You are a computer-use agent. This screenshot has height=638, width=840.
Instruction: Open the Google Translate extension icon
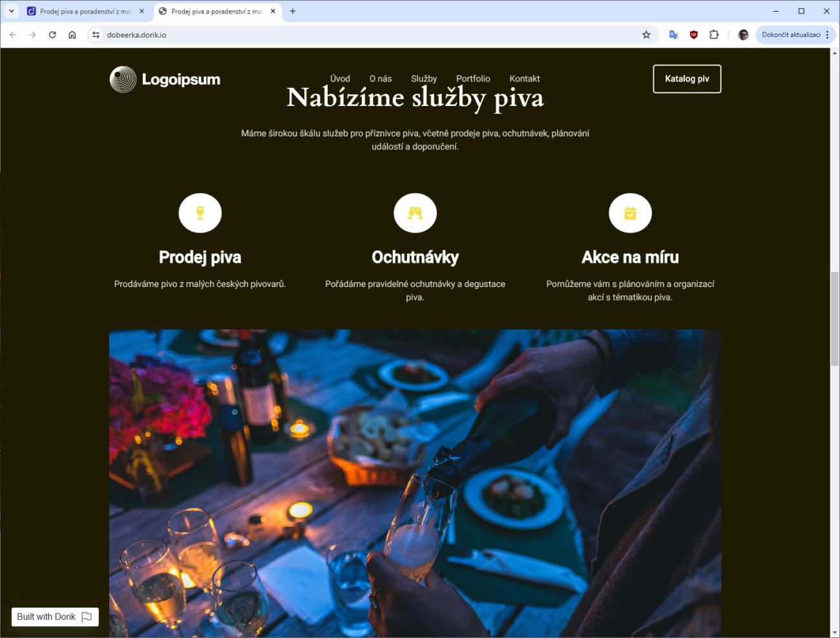pyautogui.click(x=673, y=35)
